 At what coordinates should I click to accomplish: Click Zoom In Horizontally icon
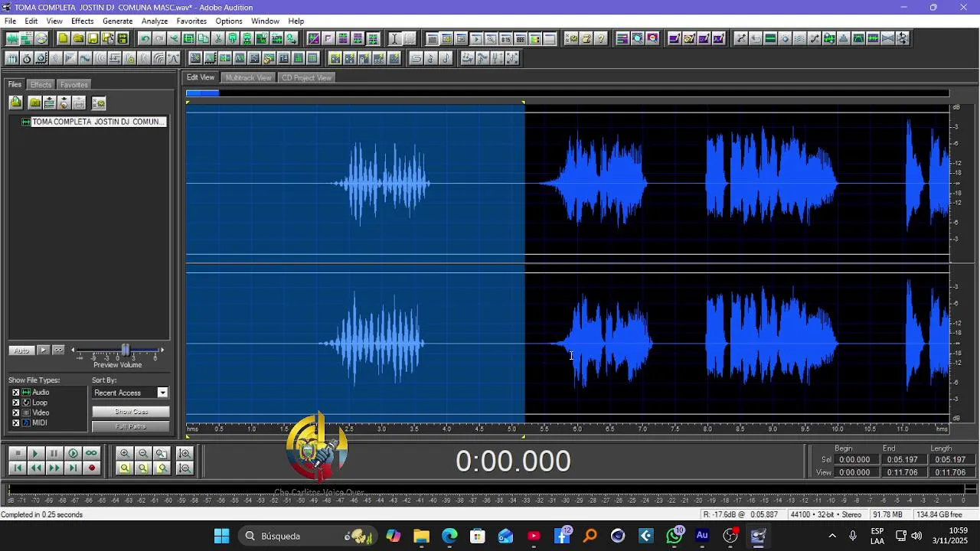click(124, 453)
